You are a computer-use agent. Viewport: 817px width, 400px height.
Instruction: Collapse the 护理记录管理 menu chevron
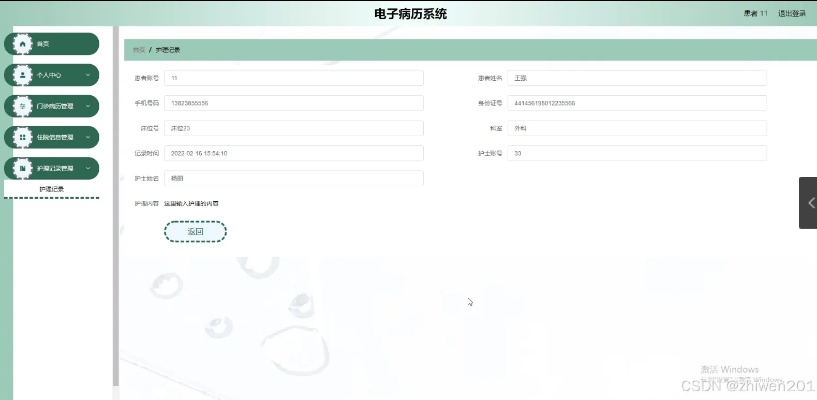tap(88, 168)
